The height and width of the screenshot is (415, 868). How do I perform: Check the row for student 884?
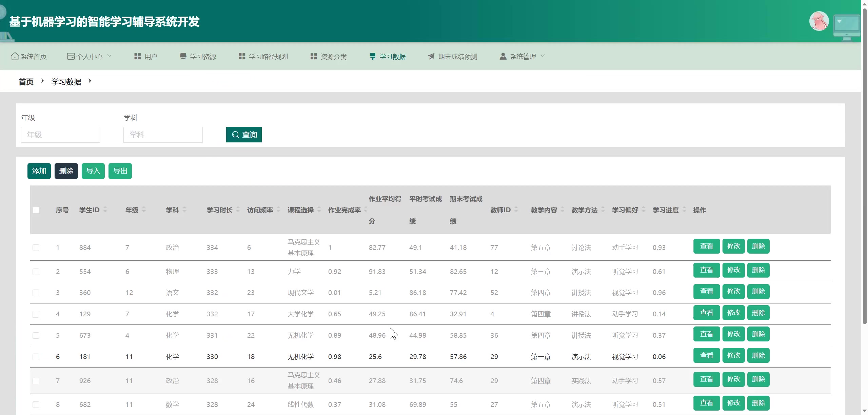click(x=36, y=248)
